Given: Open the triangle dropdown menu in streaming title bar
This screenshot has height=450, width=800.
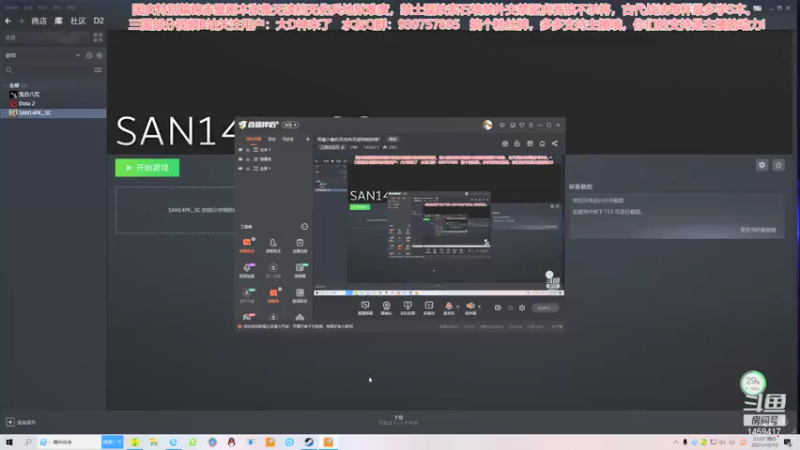Looking at the screenshot, I should (x=521, y=125).
